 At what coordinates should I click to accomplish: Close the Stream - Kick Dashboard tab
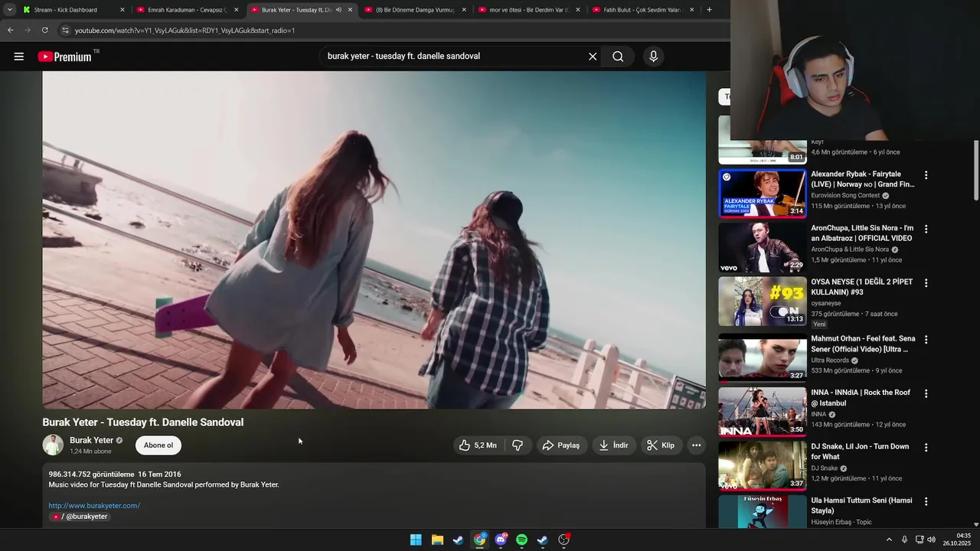122,10
